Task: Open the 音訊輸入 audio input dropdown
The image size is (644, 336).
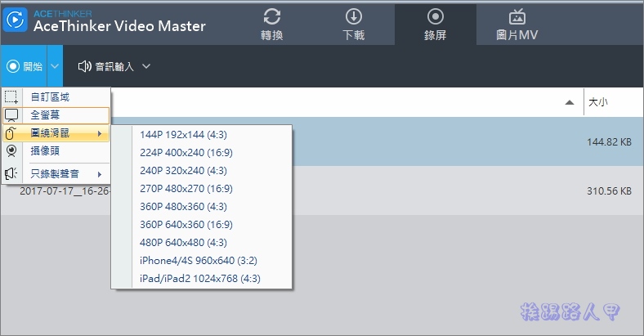Action: (x=114, y=66)
